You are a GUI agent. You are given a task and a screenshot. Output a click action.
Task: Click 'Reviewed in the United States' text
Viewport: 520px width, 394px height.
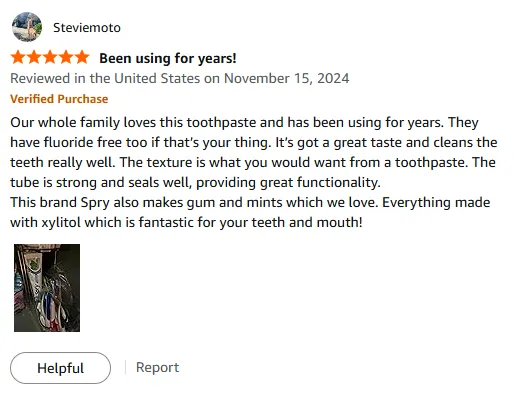coord(105,79)
